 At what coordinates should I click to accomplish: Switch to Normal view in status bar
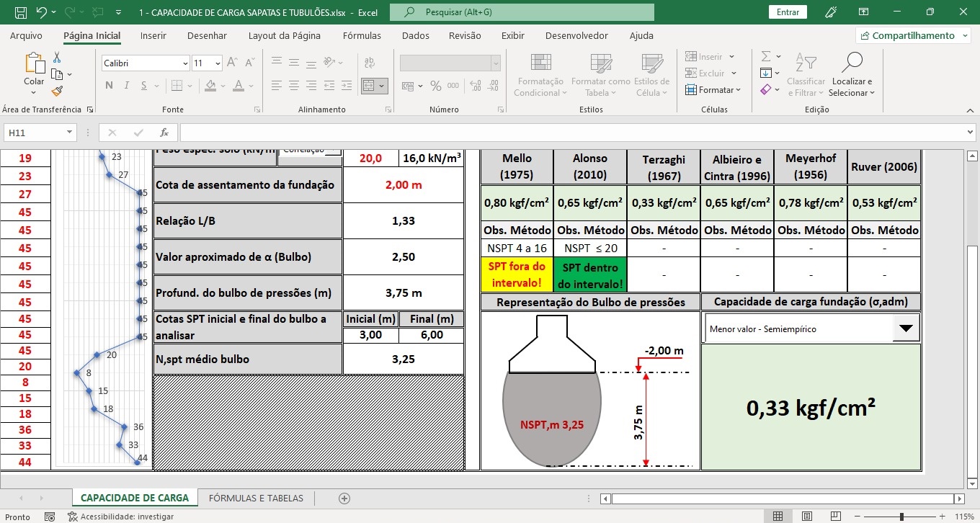coord(778,517)
